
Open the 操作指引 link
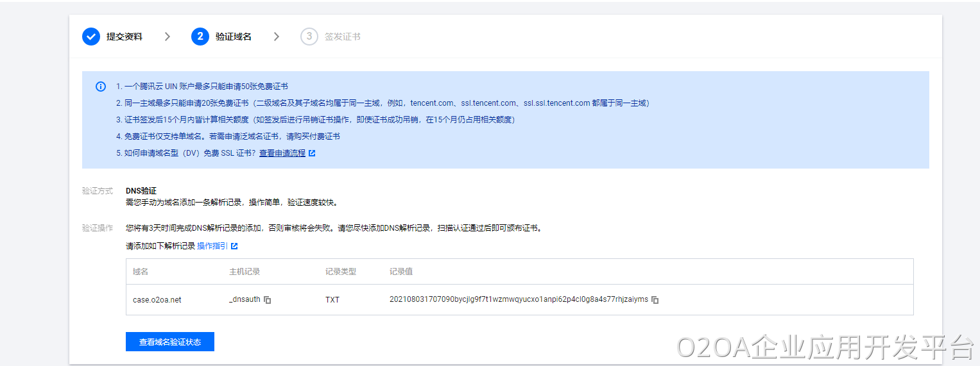212,246
